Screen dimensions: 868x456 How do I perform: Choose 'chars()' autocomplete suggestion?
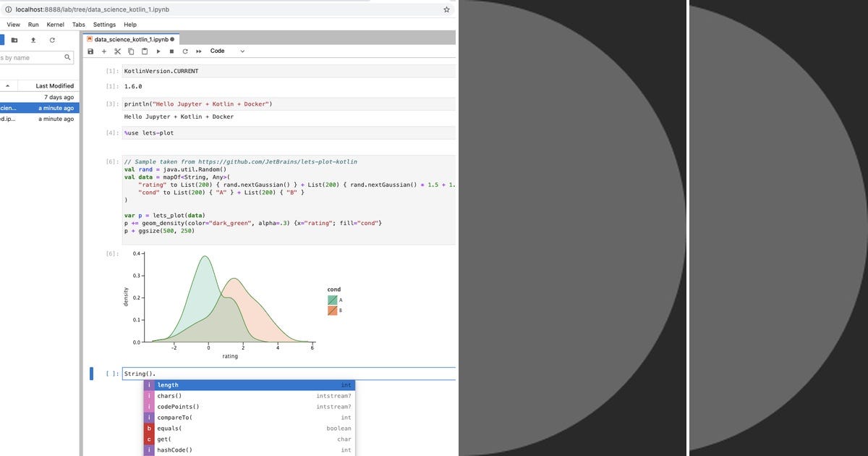pos(249,396)
